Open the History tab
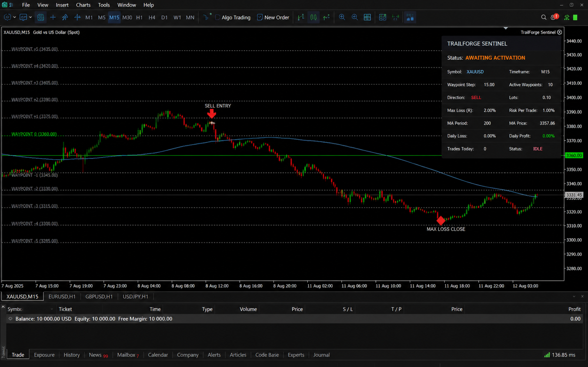Screen dimensions: 588x367 [71, 355]
